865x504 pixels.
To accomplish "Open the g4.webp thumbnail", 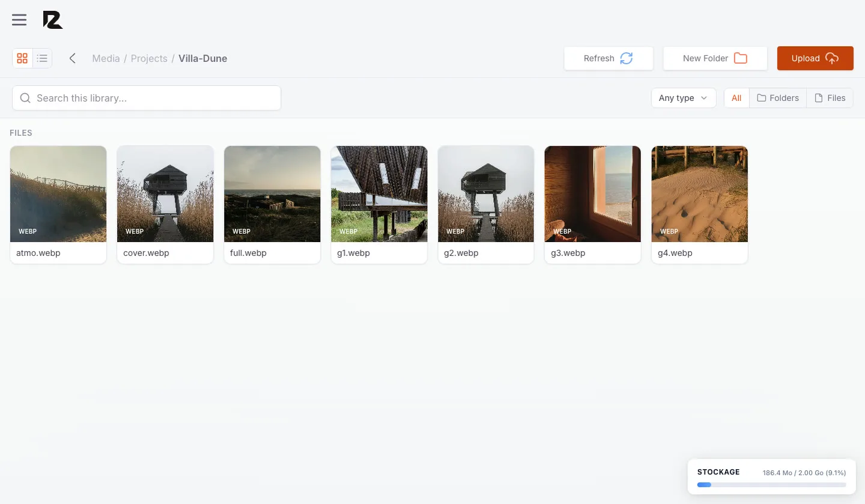I will (700, 194).
